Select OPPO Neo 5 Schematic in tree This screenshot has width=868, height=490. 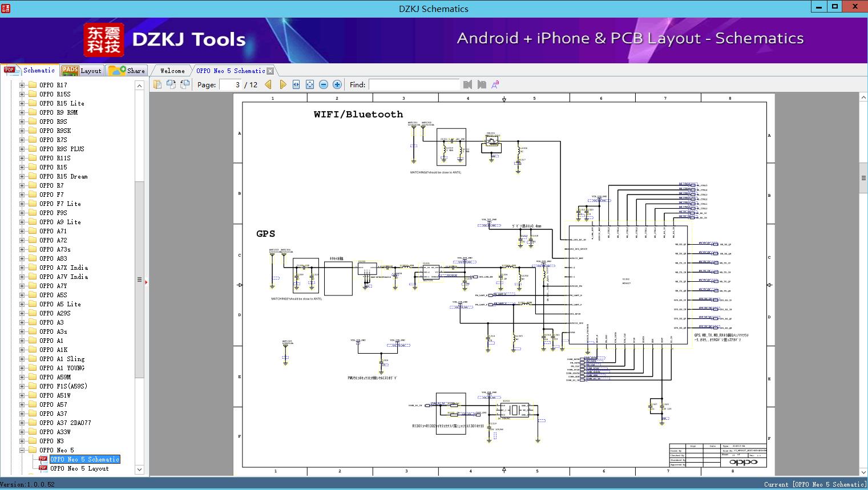(85, 459)
